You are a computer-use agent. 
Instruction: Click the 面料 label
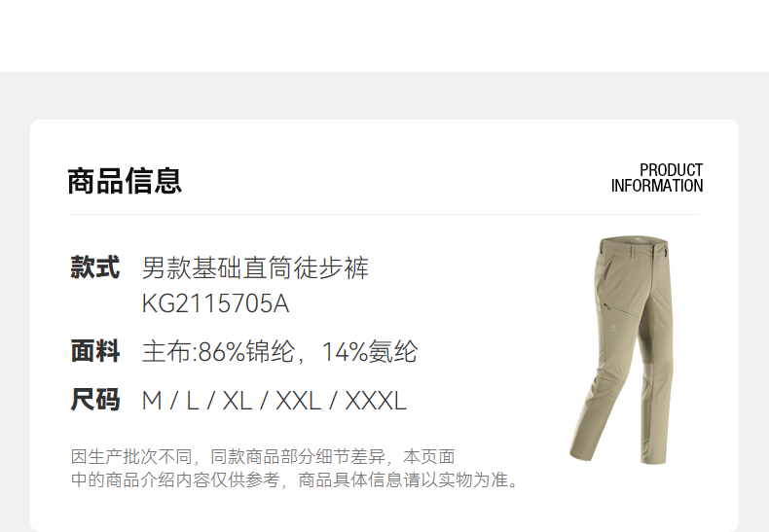pos(95,351)
